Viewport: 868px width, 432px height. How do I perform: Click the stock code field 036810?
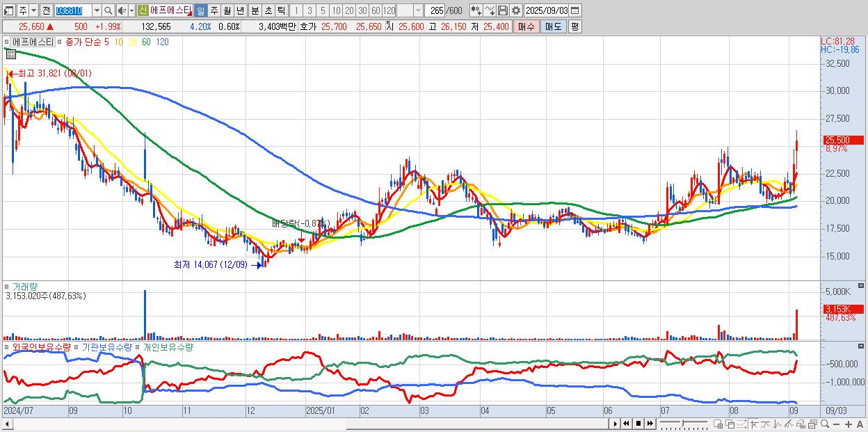(73, 10)
